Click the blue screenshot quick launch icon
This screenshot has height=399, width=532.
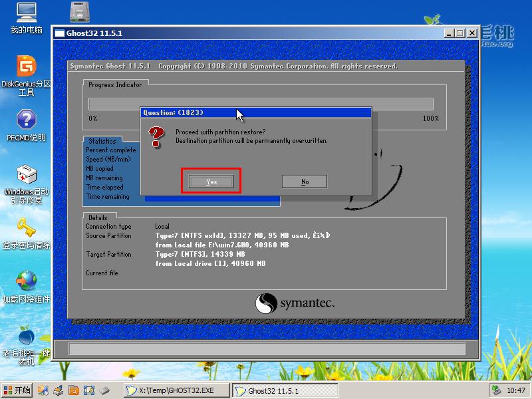click(x=89, y=390)
